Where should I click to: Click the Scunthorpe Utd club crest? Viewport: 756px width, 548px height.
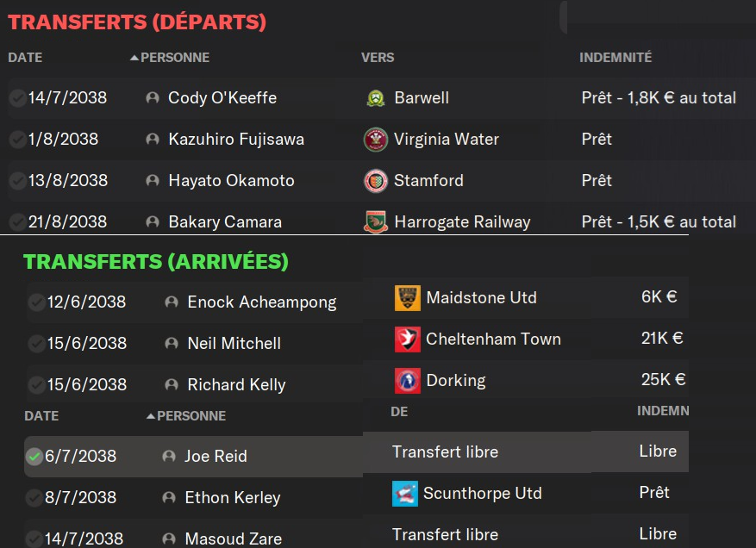(x=404, y=494)
